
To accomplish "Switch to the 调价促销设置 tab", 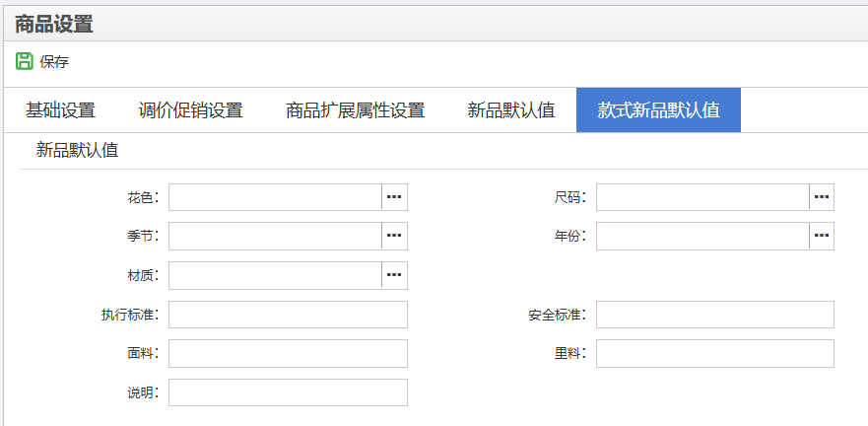I will click(190, 110).
